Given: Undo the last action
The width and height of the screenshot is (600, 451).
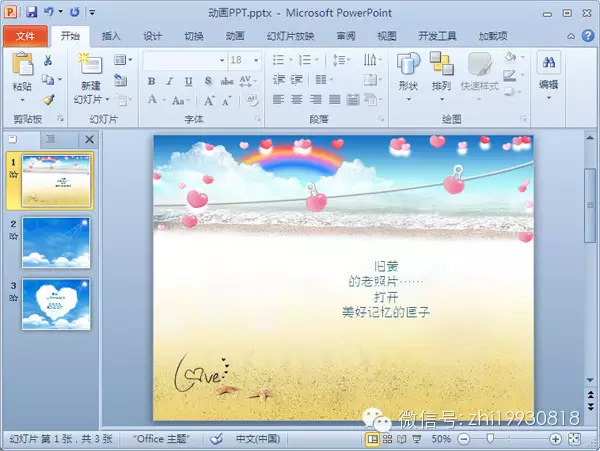Looking at the screenshot, I should pos(48,12).
